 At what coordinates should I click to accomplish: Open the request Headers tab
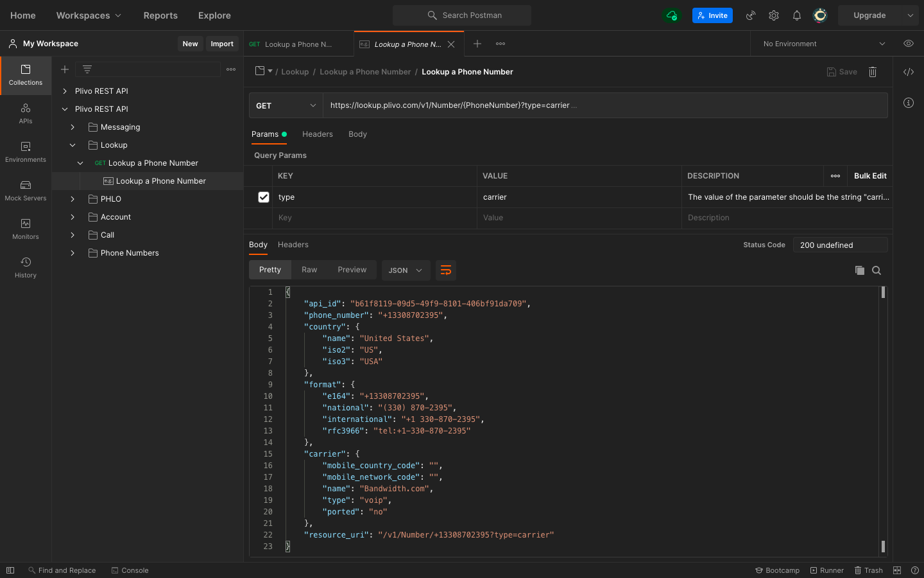coord(317,134)
